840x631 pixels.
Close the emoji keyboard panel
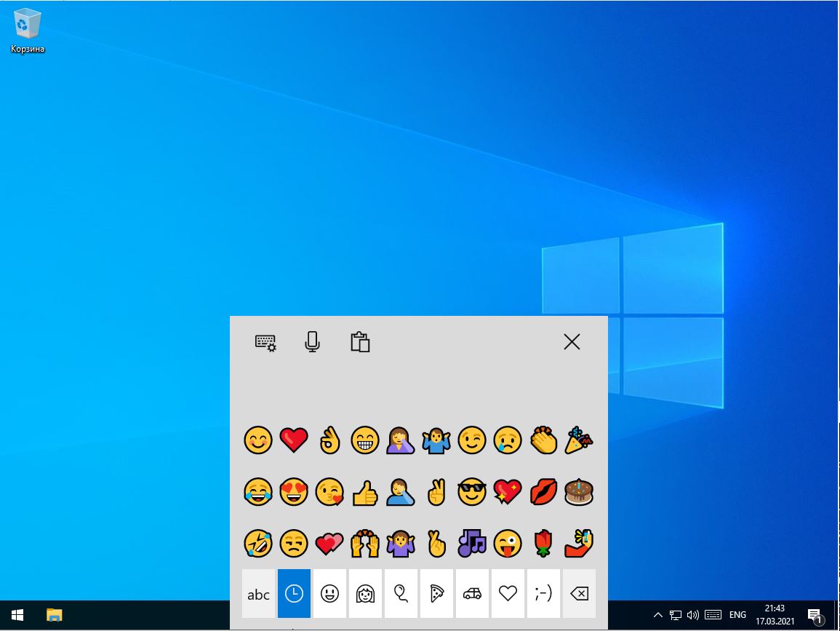click(x=572, y=341)
